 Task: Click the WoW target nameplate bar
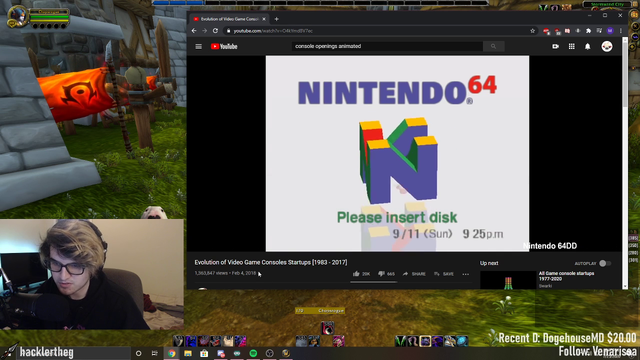(x=320, y=311)
